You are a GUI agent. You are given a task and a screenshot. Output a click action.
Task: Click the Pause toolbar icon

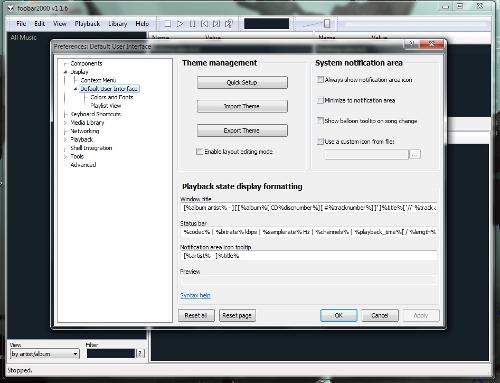pyautogui.click(x=192, y=24)
